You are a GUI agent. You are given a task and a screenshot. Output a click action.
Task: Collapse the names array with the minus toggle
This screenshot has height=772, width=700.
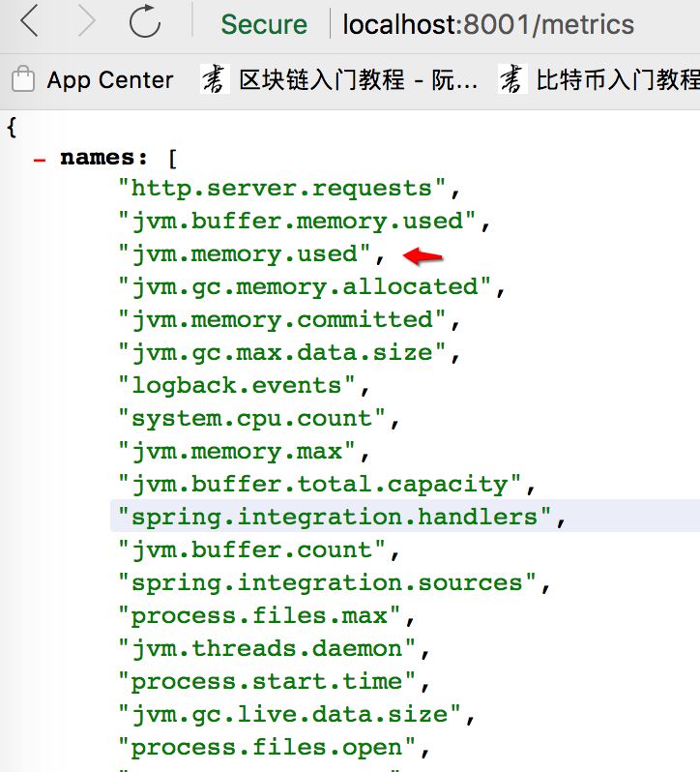(x=40, y=158)
